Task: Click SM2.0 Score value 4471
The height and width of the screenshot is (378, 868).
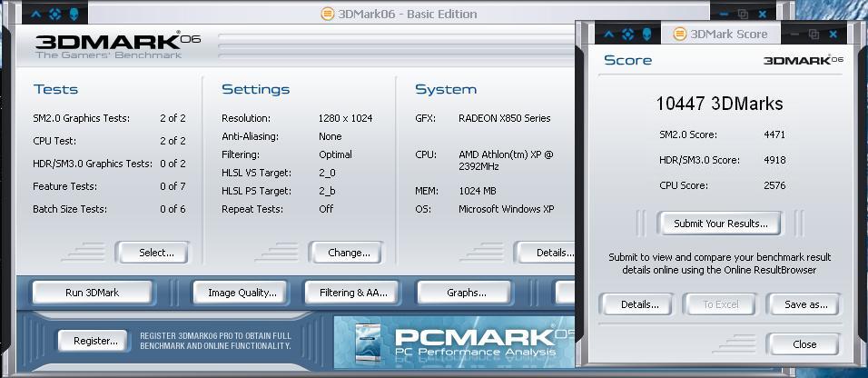Action: [x=774, y=134]
